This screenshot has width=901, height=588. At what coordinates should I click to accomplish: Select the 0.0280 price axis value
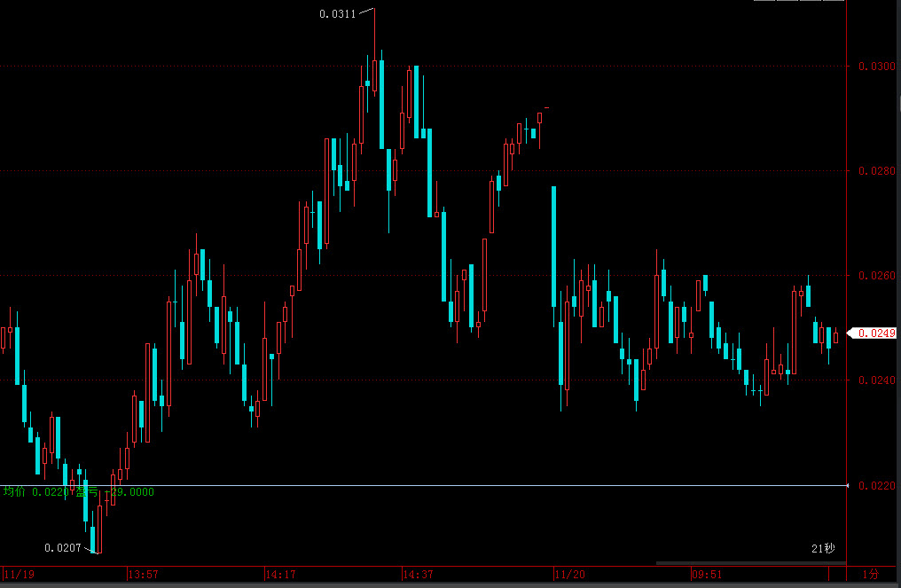876,170
